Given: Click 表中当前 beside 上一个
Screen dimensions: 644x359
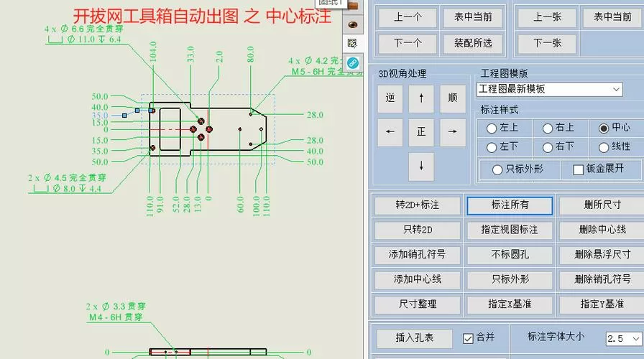Looking at the screenshot, I should click(x=473, y=17).
